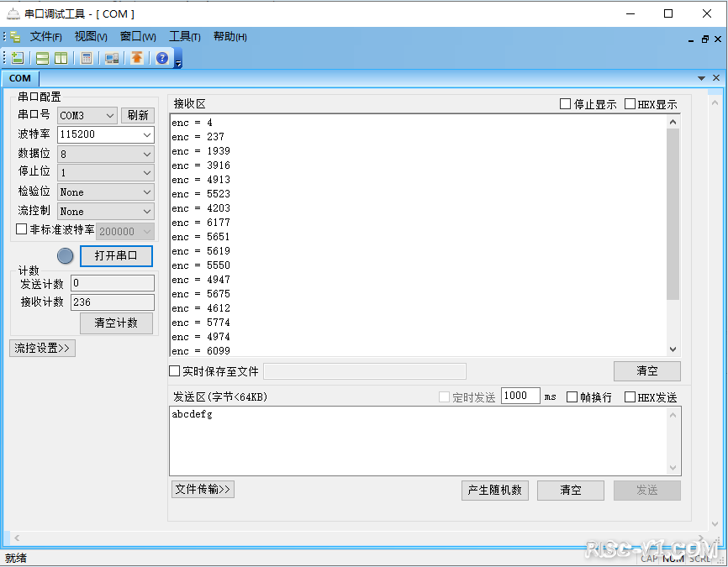Check the 帧换行 checkbox
Screen dimensions: 728x567
pos(572,397)
